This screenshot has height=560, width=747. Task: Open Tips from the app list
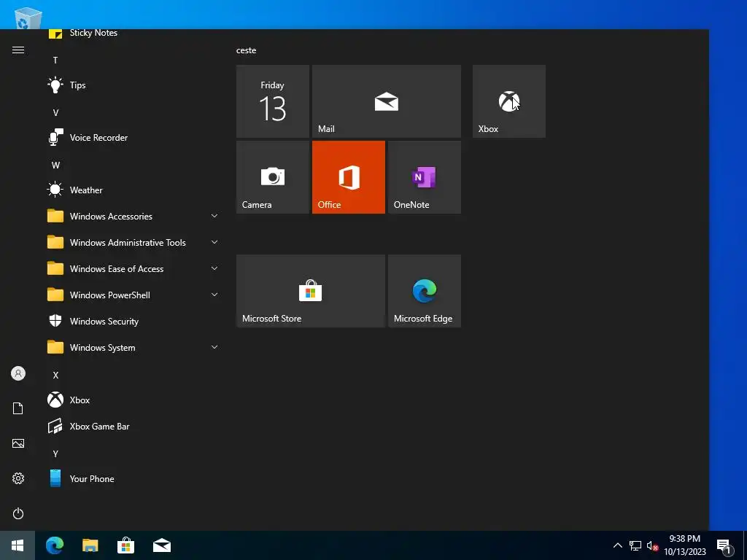133,85
